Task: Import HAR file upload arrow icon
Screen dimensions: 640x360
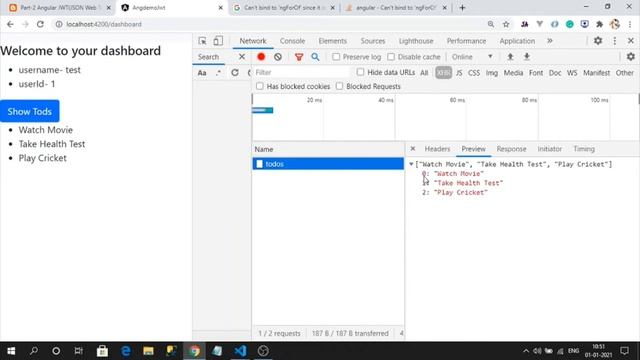Action: click(x=510, y=57)
